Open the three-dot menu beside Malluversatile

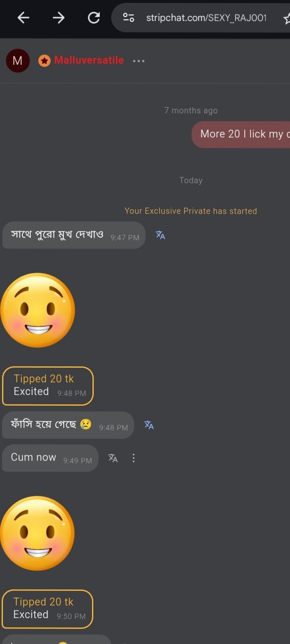click(139, 61)
